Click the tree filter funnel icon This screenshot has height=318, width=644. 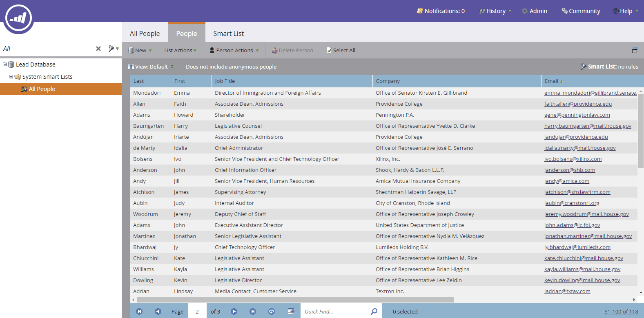pos(111,49)
